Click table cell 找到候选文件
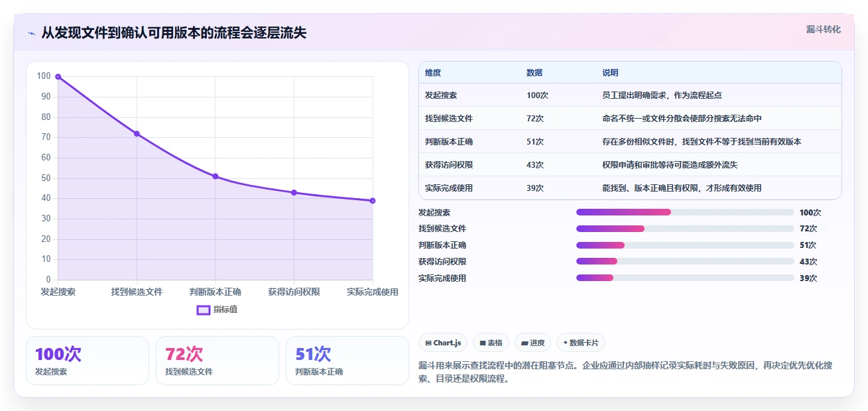 tap(449, 119)
